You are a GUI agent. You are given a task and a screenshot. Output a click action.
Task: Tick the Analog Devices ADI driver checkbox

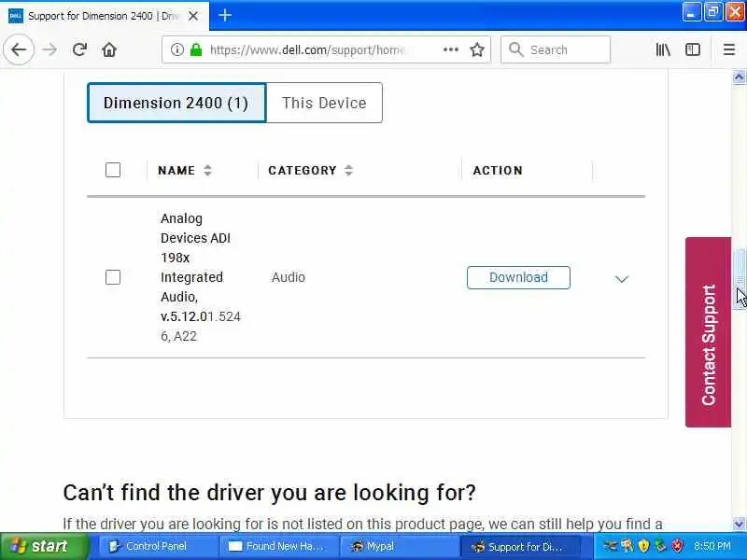(113, 277)
